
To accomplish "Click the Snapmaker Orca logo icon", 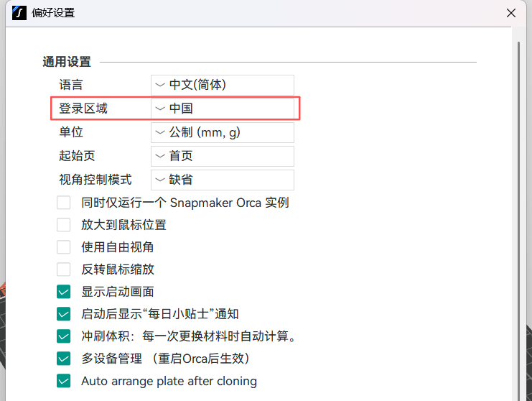I will [20, 13].
